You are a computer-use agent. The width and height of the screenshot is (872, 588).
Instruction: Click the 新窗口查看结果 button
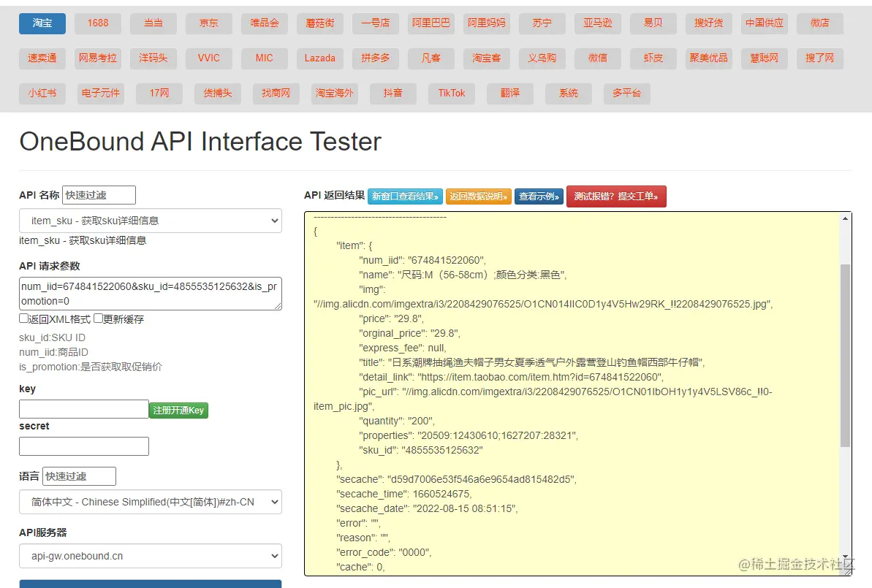406,196
